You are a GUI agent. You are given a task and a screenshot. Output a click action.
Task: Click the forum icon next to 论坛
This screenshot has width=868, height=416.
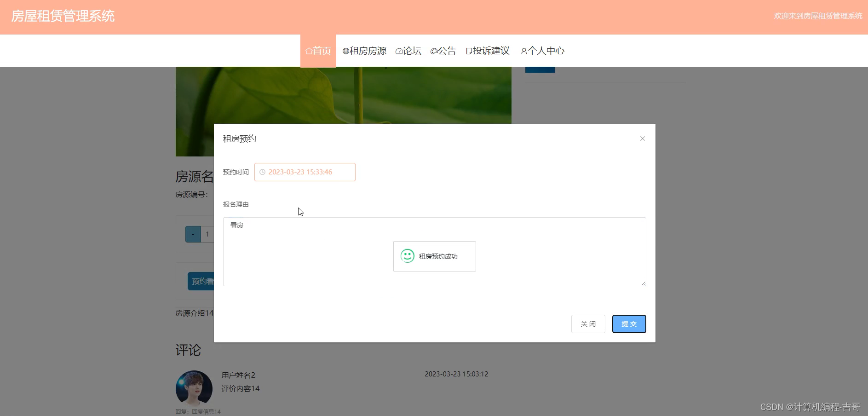[399, 51]
